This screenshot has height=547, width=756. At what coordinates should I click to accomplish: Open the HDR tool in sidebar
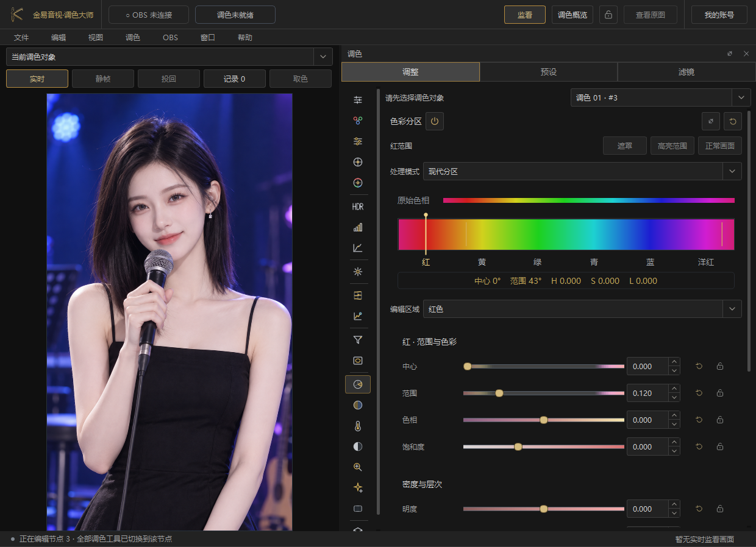pos(358,207)
